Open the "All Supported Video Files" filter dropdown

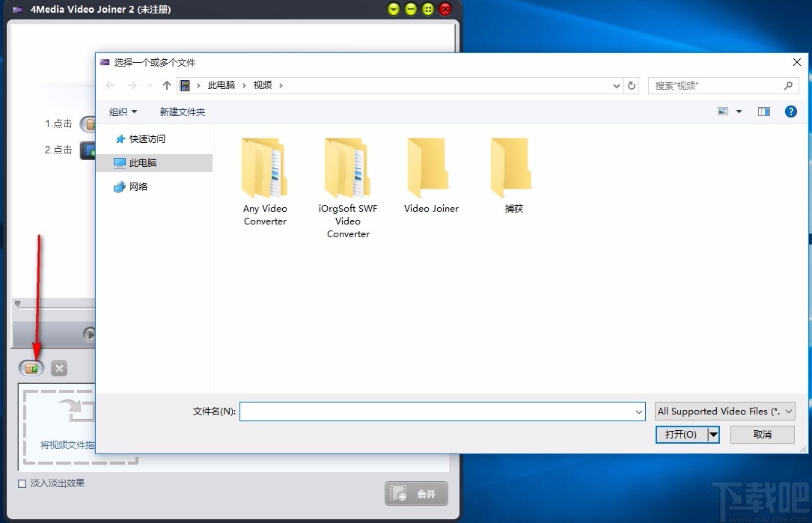tap(723, 411)
